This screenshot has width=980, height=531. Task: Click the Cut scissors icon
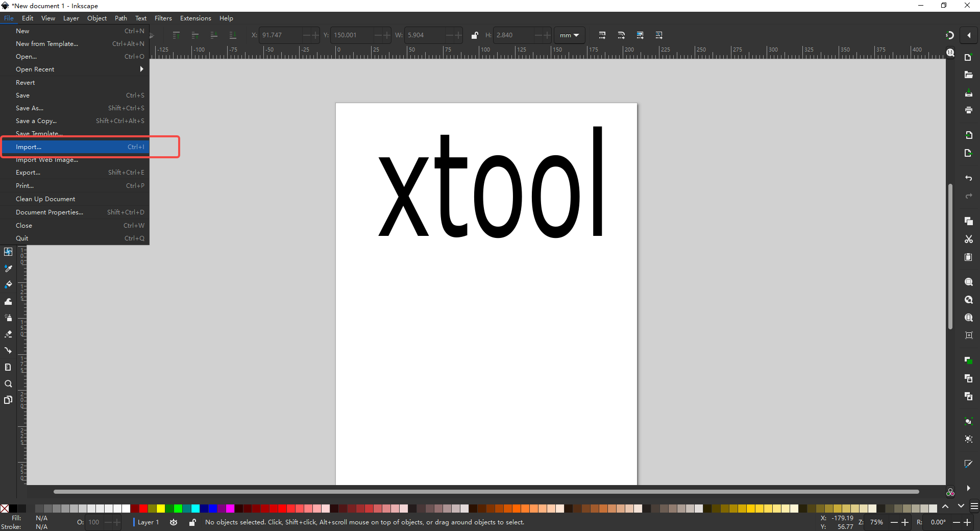click(968, 239)
